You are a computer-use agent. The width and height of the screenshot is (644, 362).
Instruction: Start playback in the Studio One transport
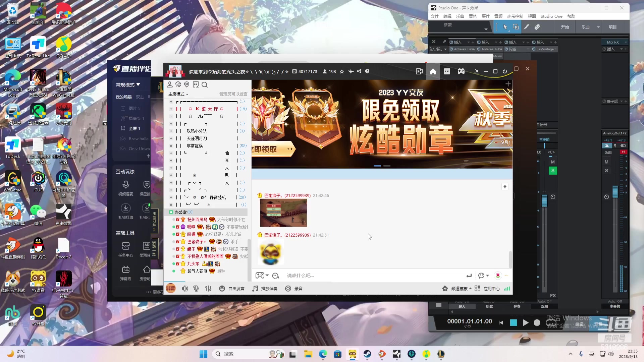pos(526,322)
